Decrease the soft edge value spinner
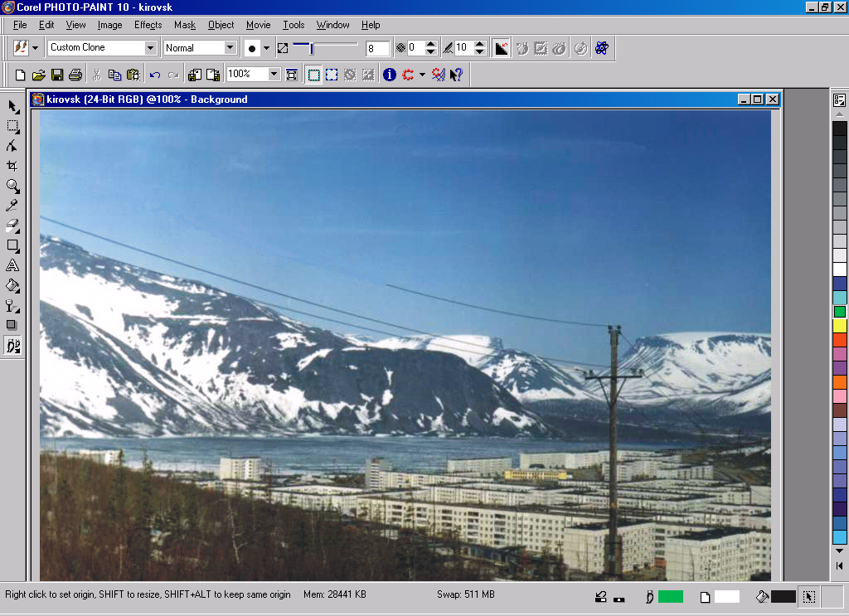The image size is (849, 616). (x=479, y=51)
